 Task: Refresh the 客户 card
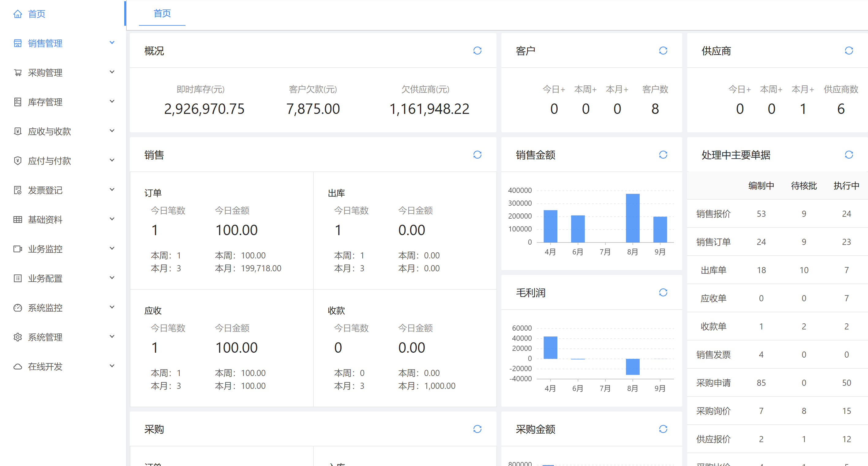click(x=663, y=51)
